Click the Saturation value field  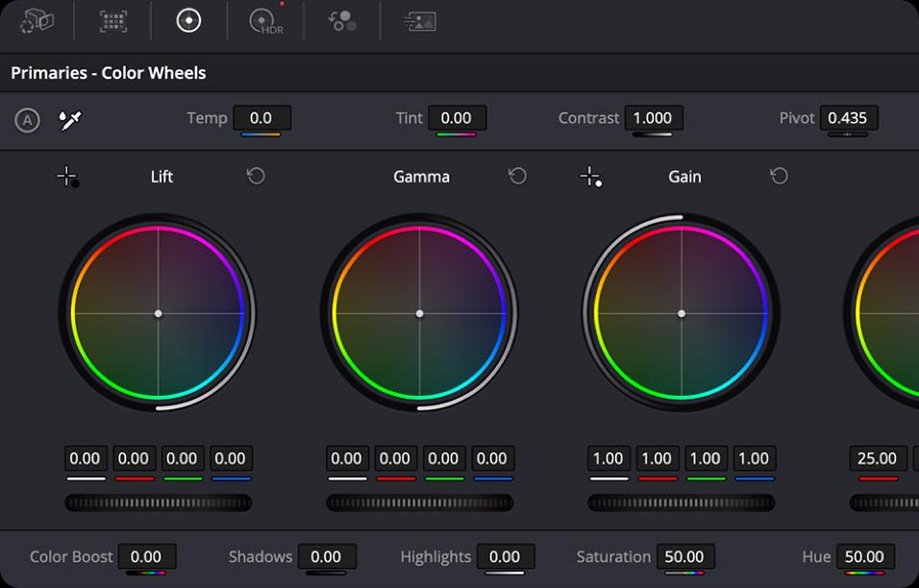click(x=685, y=556)
